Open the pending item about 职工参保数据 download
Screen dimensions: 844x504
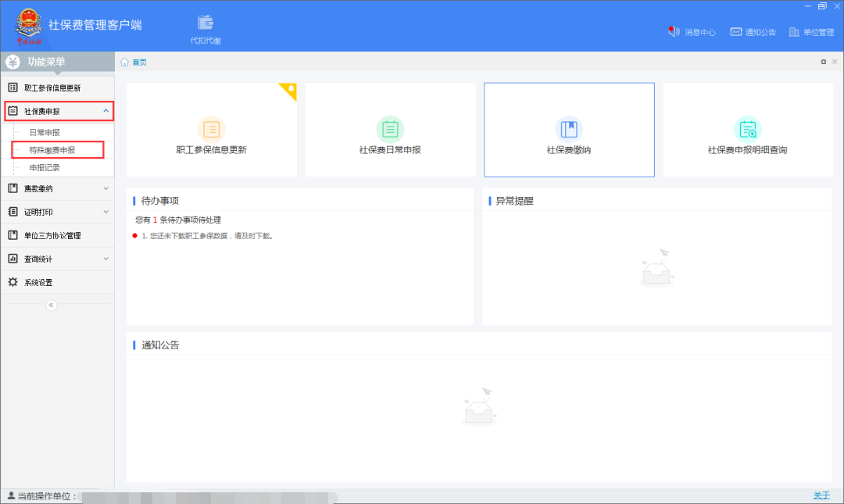pyautogui.click(x=207, y=235)
